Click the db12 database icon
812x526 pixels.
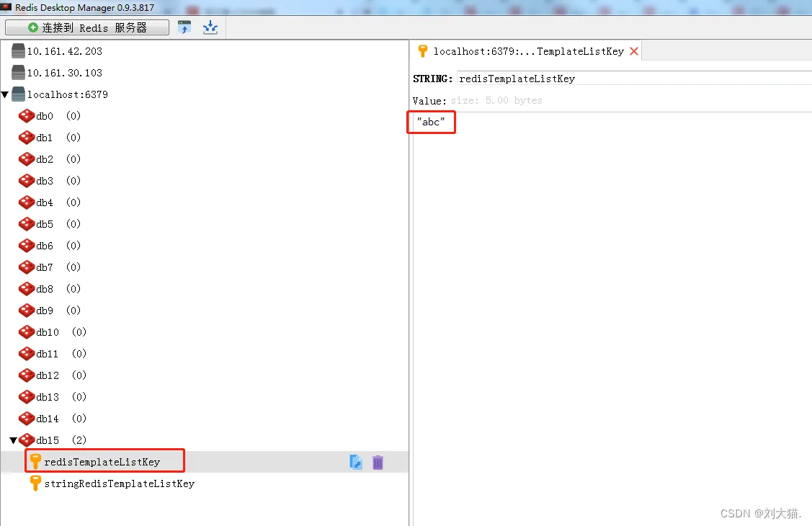point(27,375)
